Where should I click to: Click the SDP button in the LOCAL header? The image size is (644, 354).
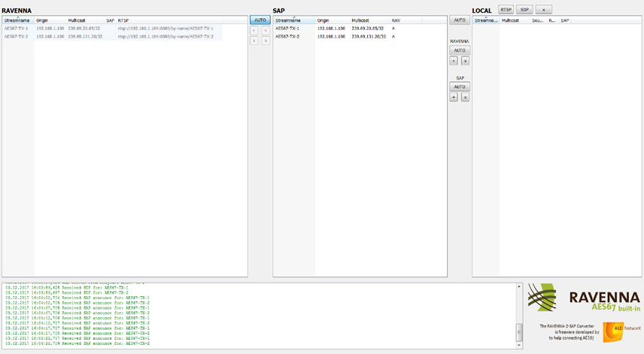[x=524, y=10]
